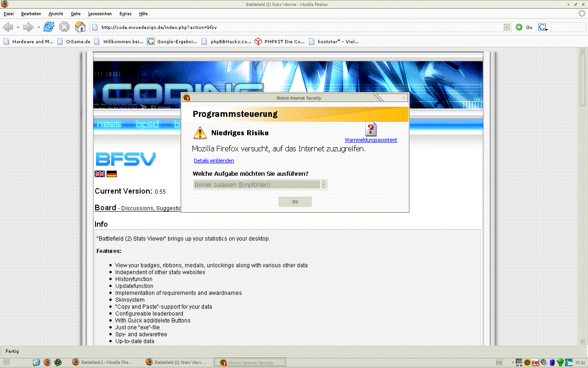Viewport: 588px width, 368px height.
Task: Open the Extras menu
Action: (x=125, y=14)
